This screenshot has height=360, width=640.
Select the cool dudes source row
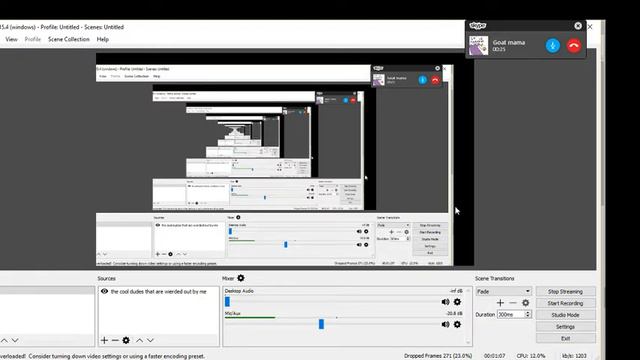(158, 291)
